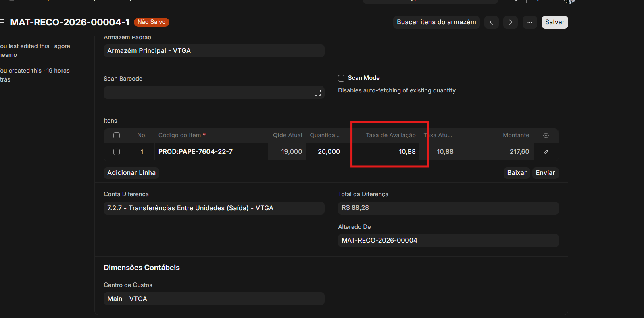Viewport: 644px width, 318px height.
Task: Click the Enviar button below the table
Action: click(x=545, y=173)
